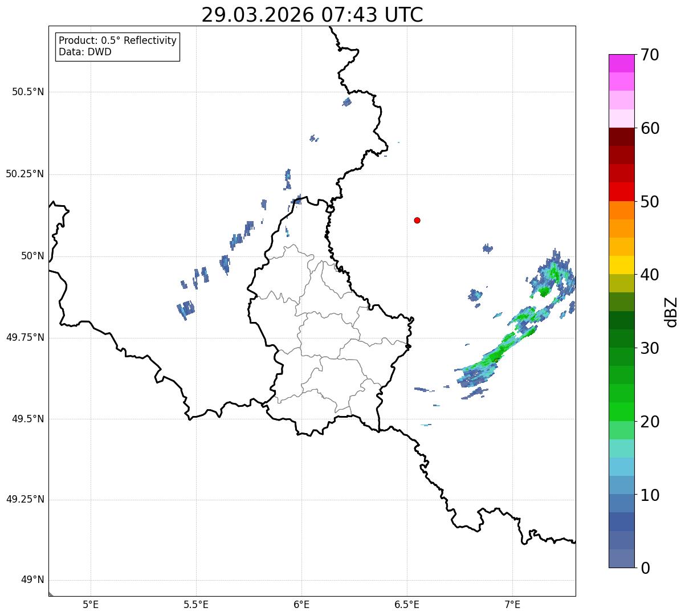This screenshot has width=685, height=616.
Task: Click colorbar tick label 20
Action: (x=650, y=422)
